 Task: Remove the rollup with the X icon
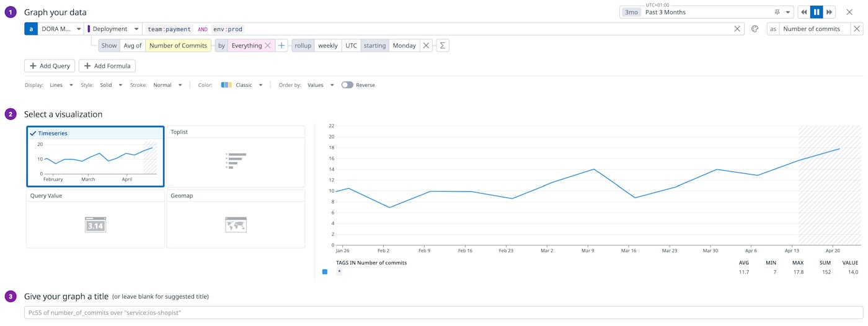click(x=426, y=45)
